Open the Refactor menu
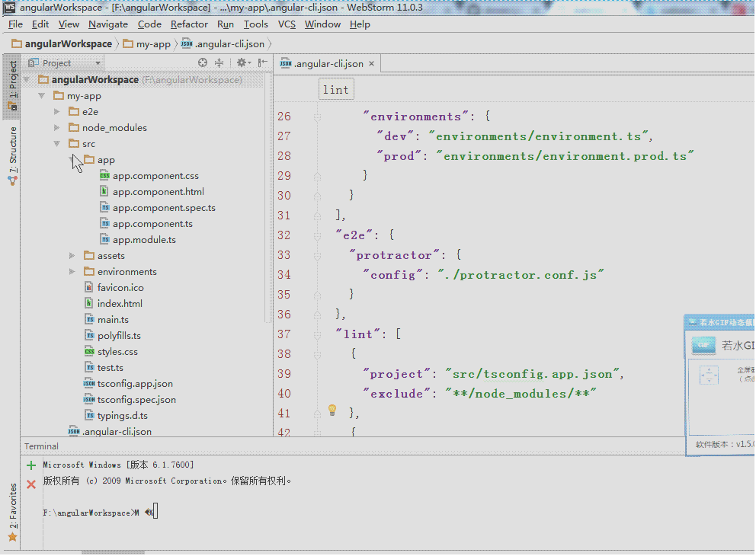This screenshot has width=756, height=556. point(189,24)
